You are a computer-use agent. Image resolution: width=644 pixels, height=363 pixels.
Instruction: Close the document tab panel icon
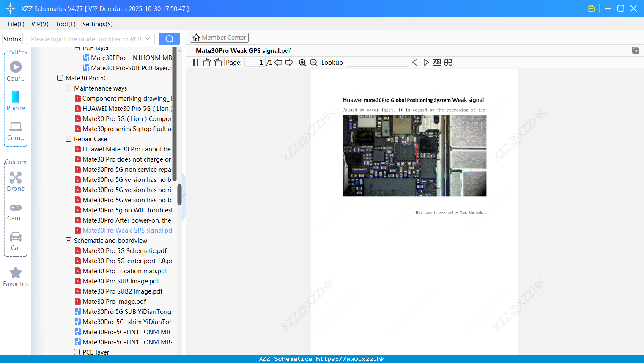pyautogui.click(x=636, y=50)
